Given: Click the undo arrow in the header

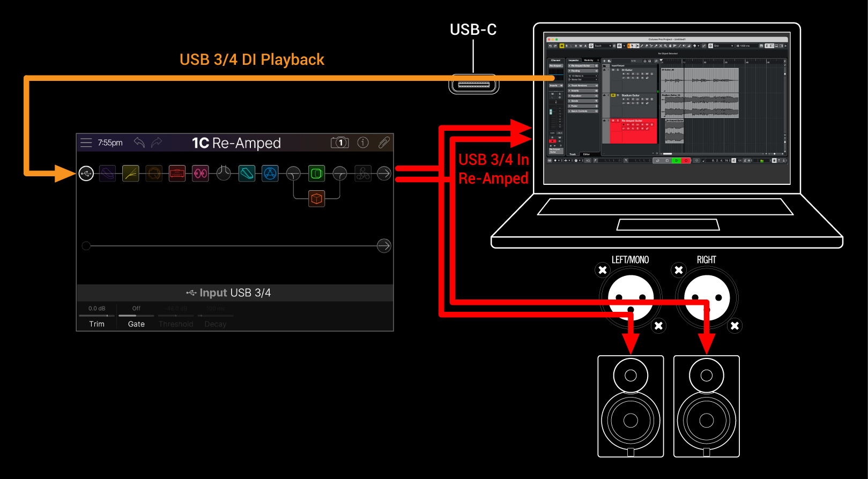Looking at the screenshot, I should [x=139, y=143].
